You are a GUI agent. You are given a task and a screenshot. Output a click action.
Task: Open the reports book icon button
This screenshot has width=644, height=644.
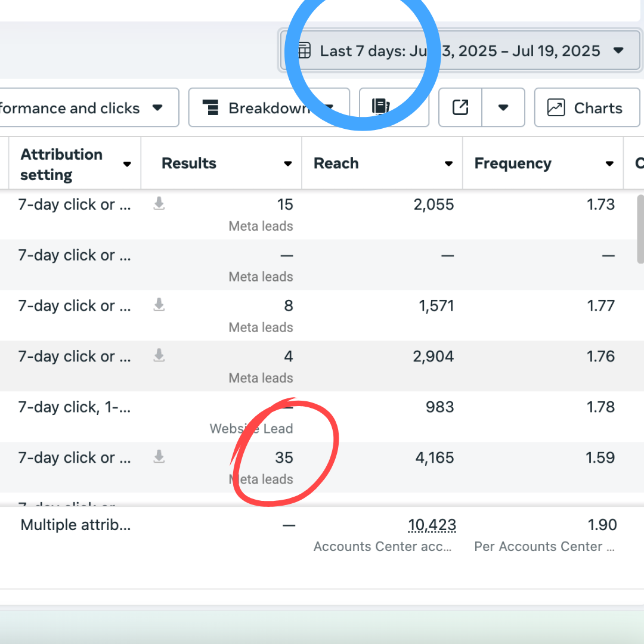(380, 107)
